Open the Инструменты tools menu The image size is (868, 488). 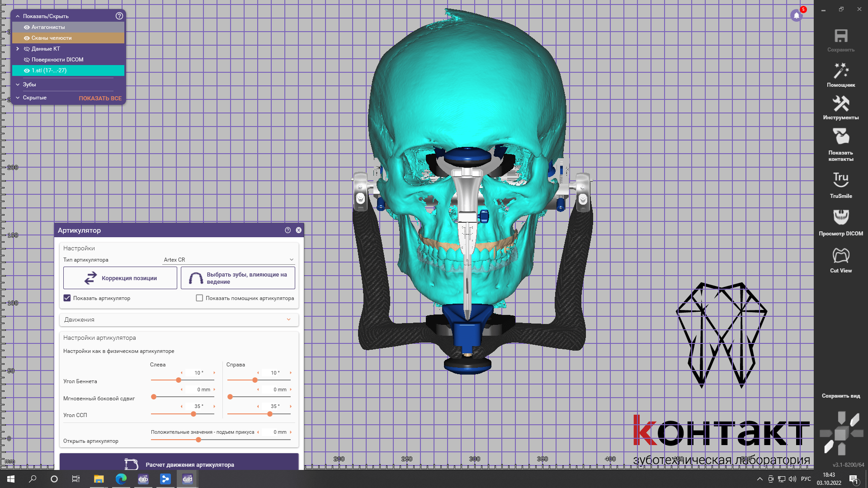click(840, 108)
